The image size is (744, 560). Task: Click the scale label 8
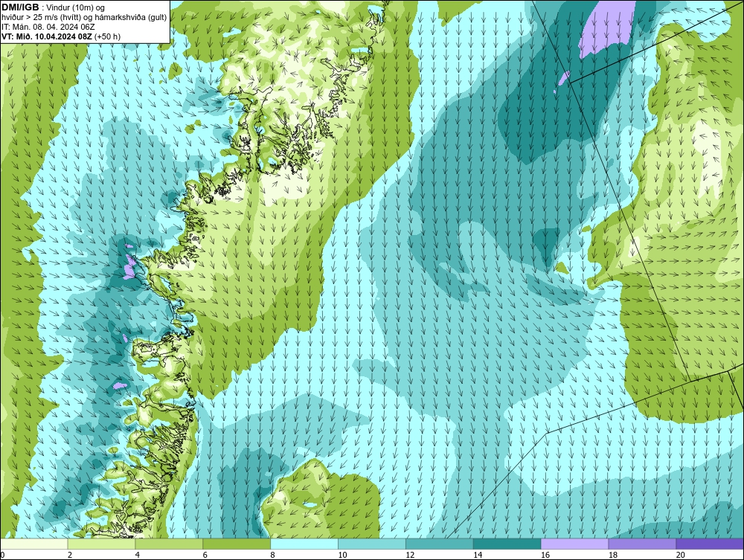[272, 555]
